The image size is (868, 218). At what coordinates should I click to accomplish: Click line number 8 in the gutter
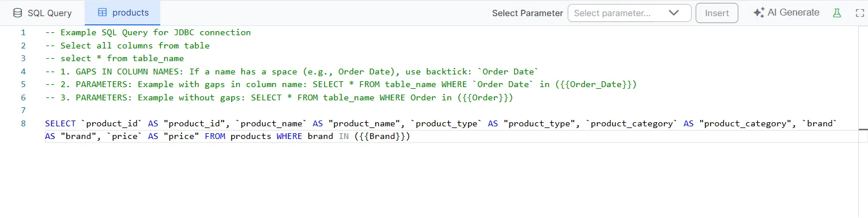pos(23,123)
